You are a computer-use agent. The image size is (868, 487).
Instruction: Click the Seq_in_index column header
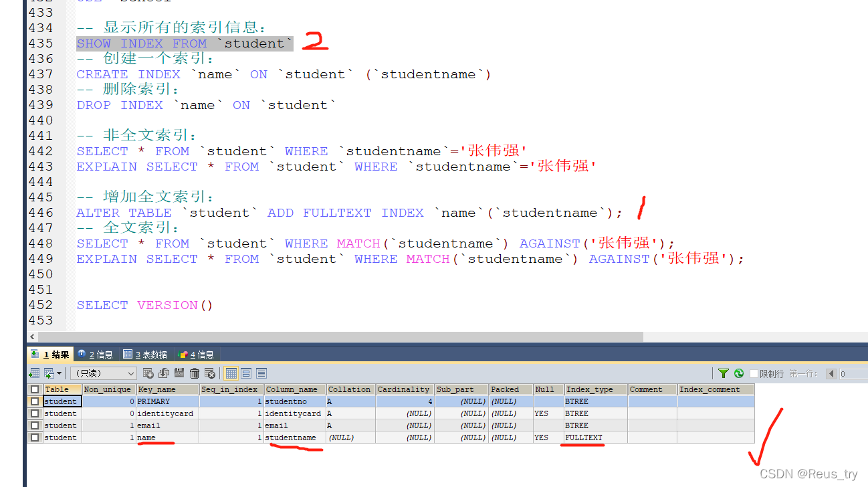click(x=231, y=389)
